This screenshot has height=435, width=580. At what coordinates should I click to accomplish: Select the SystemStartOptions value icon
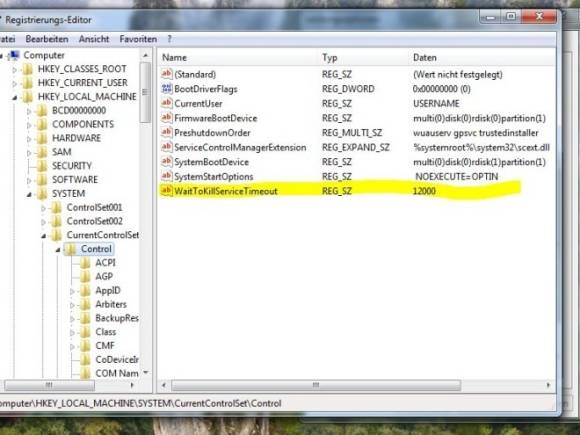click(x=166, y=176)
